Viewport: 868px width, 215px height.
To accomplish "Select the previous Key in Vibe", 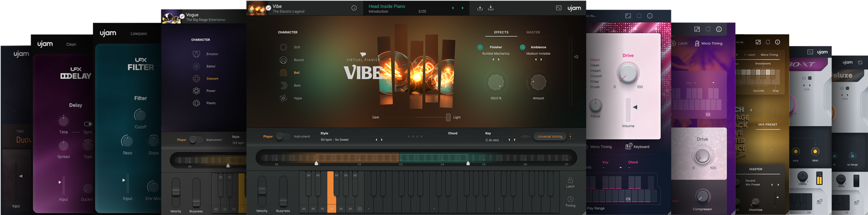I will click(x=509, y=140).
